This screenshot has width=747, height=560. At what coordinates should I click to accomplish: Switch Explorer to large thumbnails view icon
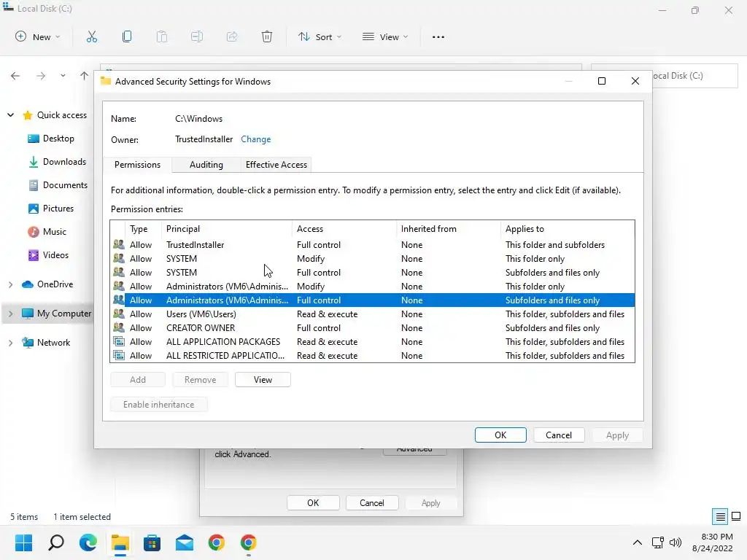coord(736,517)
